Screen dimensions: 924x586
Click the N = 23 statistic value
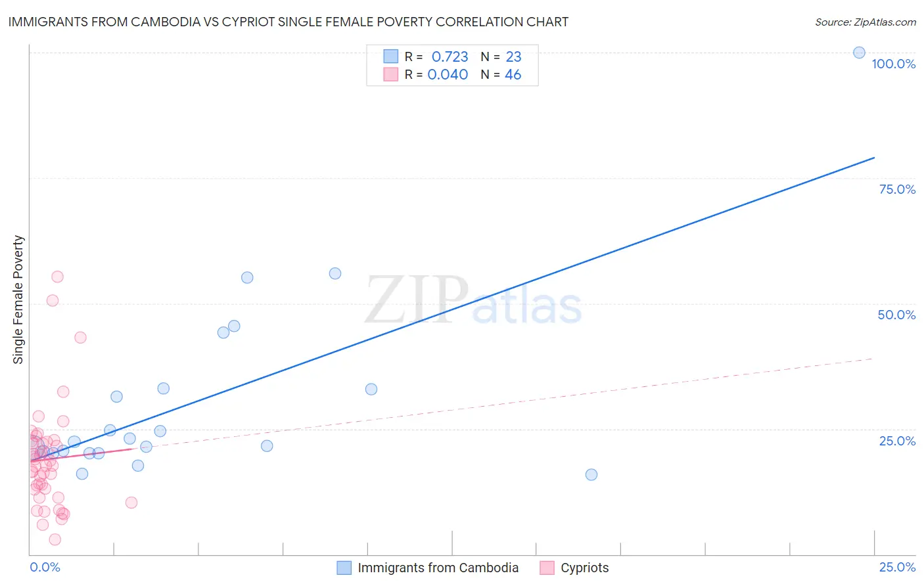point(501,56)
